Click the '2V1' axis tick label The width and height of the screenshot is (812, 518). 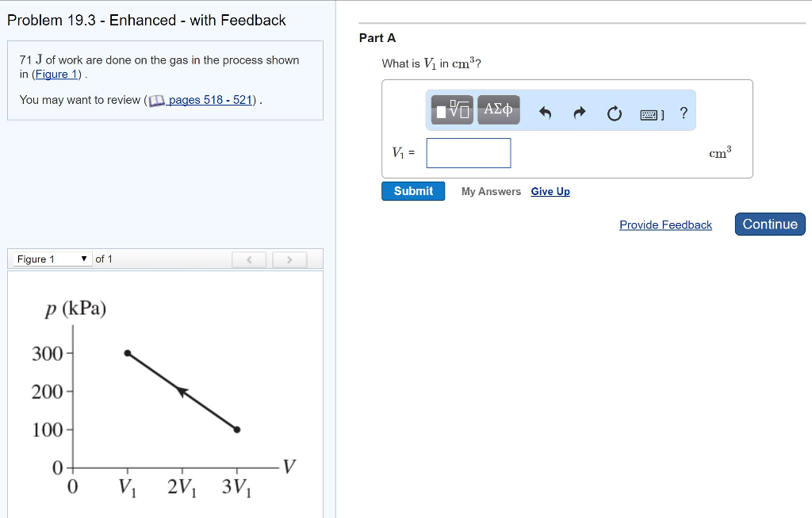point(182,487)
